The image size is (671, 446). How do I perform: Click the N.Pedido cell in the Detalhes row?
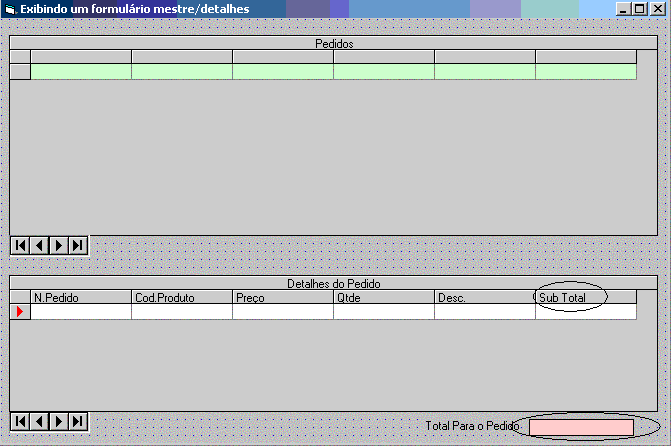(x=81, y=312)
